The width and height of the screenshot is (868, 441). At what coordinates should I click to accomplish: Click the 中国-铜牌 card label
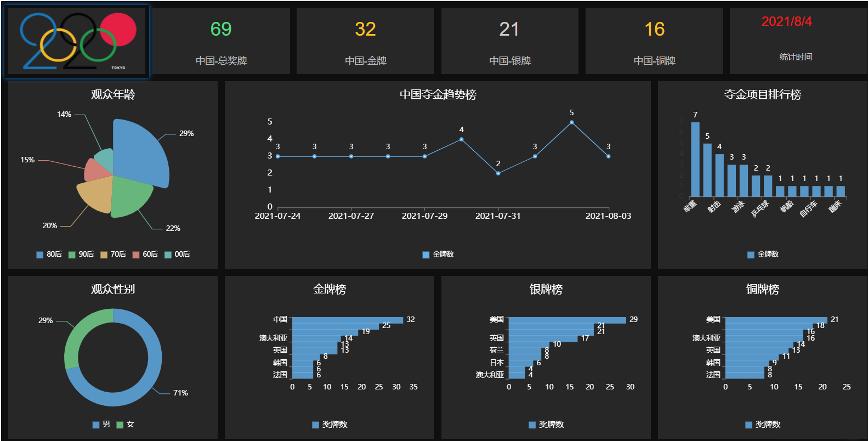pos(655,61)
